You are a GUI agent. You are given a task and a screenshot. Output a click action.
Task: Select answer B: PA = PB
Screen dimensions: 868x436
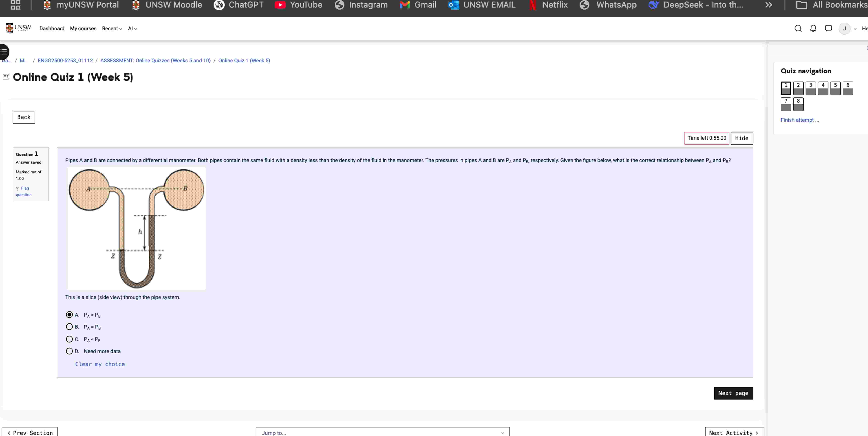pos(69,327)
